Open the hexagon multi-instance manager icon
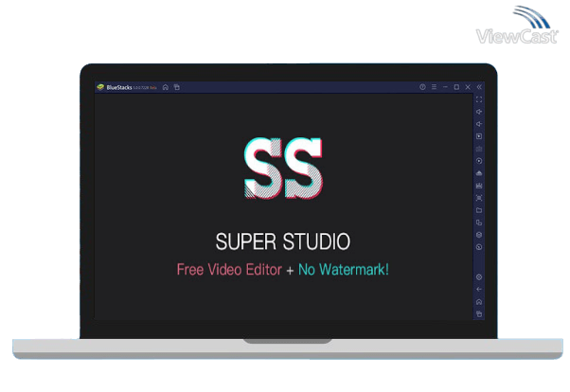The height and width of the screenshot is (392, 570). tap(479, 235)
